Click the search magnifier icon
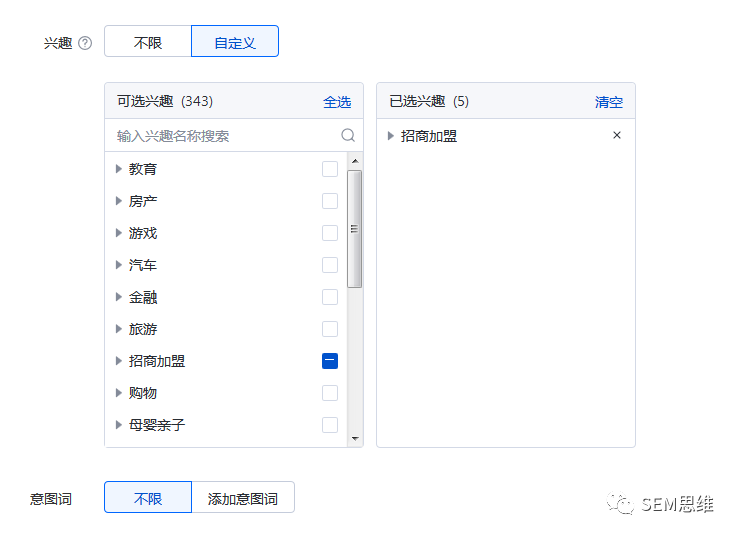 coord(348,135)
